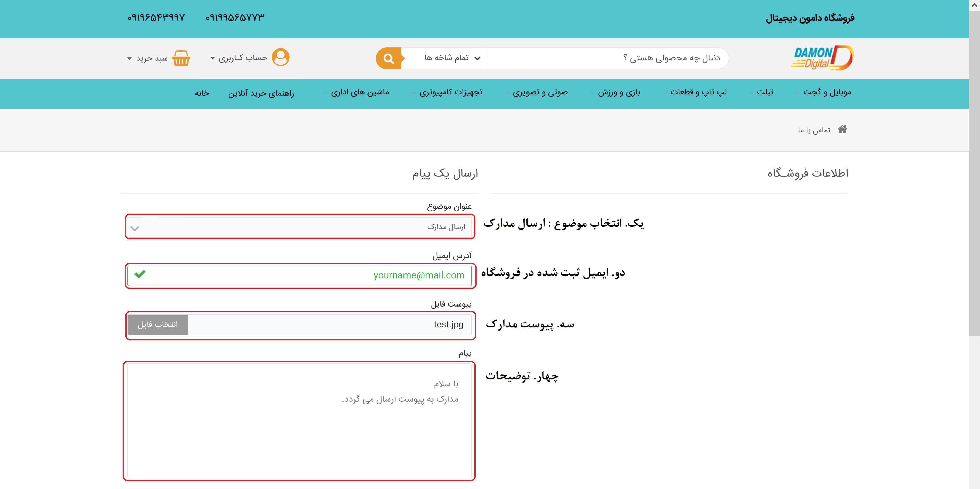Click the green checkmark in email field
980x489 pixels.
(140, 274)
